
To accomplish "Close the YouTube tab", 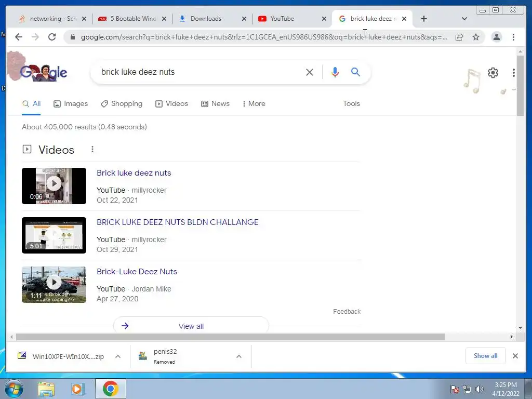I will click(x=324, y=19).
